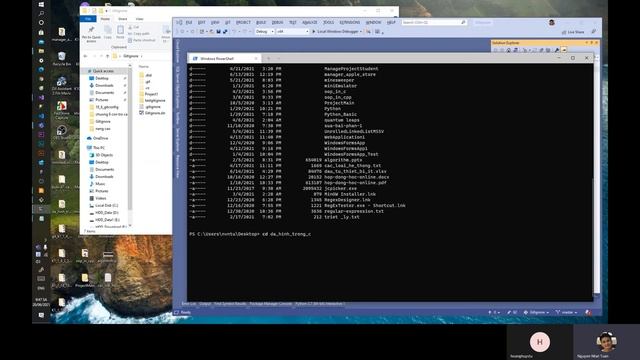Click Gitignore in Explorer address bar
This screenshot has width=640, height=360.
tap(131, 56)
